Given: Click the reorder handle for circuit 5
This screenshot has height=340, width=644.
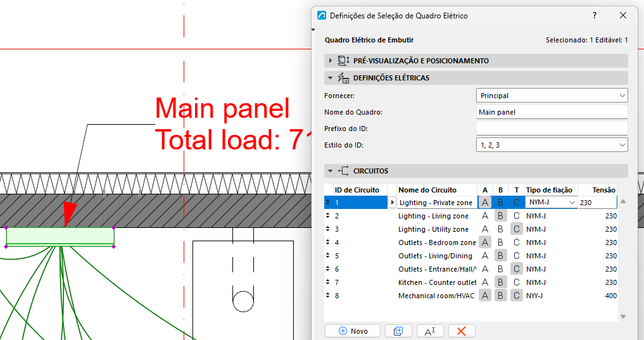Looking at the screenshot, I should [328, 255].
